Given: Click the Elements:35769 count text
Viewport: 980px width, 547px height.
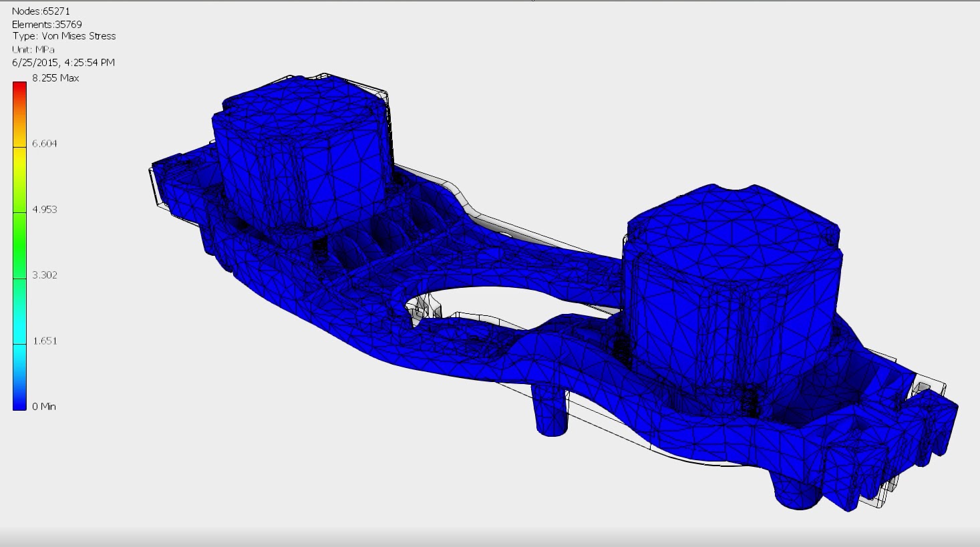Looking at the screenshot, I should tap(47, 24).
